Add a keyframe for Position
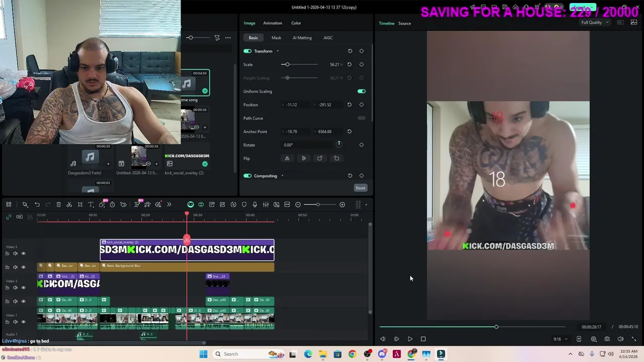 tap(361, 105)
